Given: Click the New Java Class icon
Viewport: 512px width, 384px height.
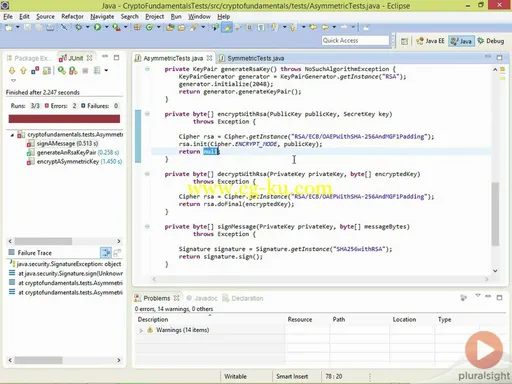Looking at the screenshot, I should click(149, 27).
